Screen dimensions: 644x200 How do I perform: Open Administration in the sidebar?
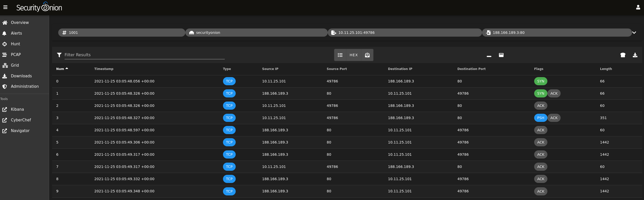pos(24,87)
